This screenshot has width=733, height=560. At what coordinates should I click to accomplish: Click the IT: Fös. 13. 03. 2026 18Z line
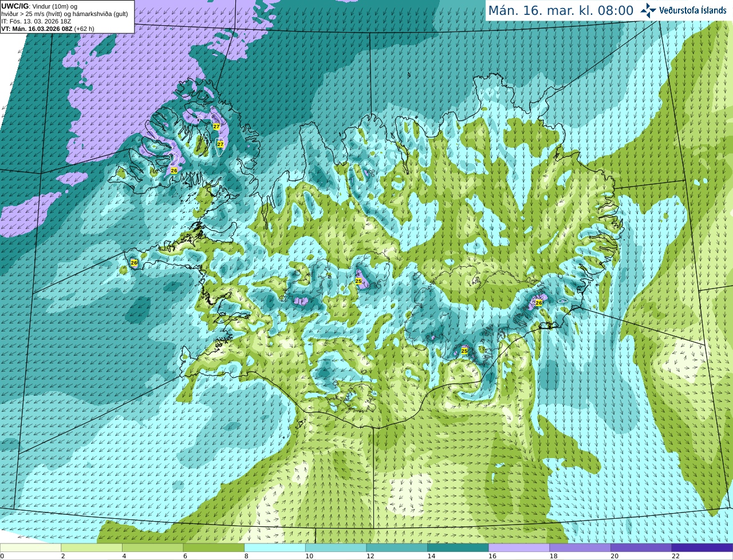(x=36, y=21)
